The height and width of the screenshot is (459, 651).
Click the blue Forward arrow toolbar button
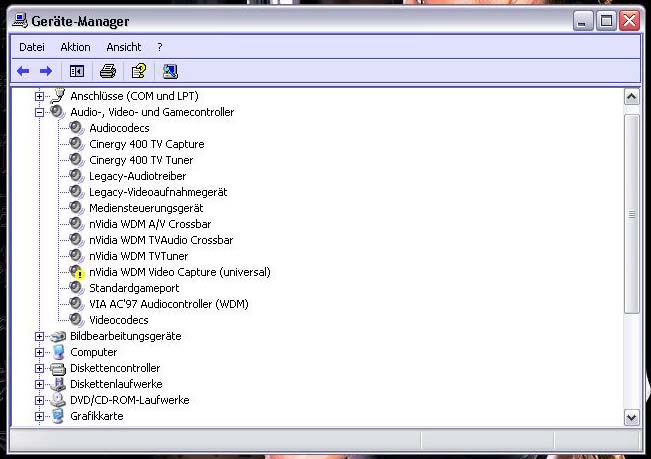(x=46, y=71)
